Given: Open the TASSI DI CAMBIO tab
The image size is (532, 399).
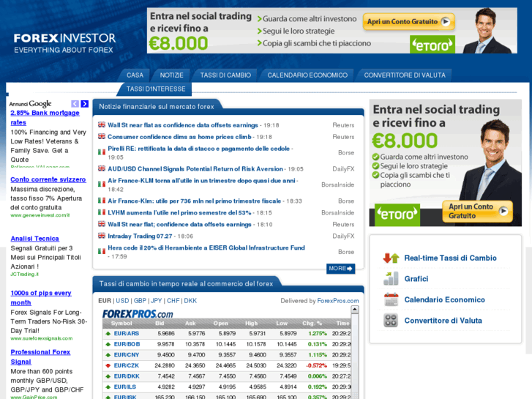Looking at the screenshot, I should [225, 75].
